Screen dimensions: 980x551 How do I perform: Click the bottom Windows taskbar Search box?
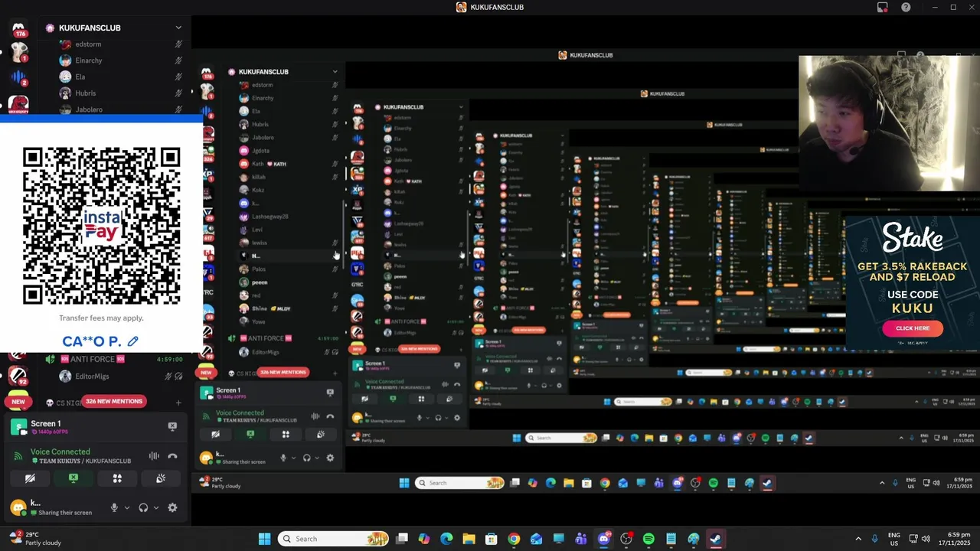click(333, 539)
